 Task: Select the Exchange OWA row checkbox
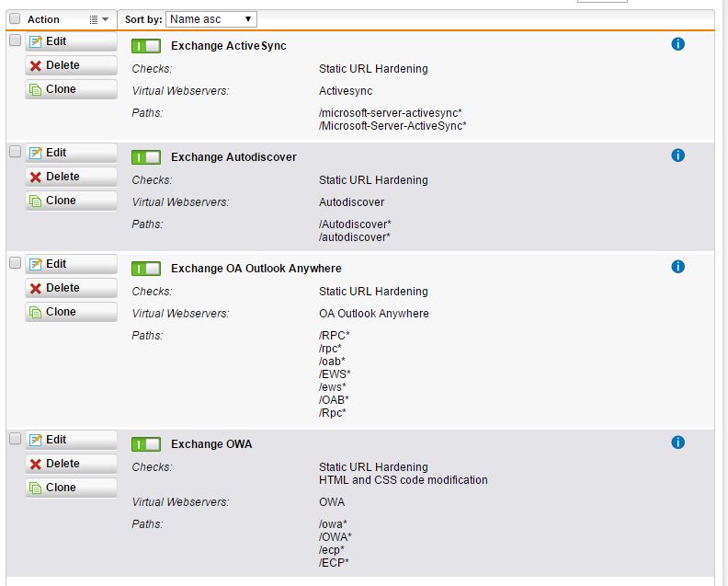[x=15, y=439]
